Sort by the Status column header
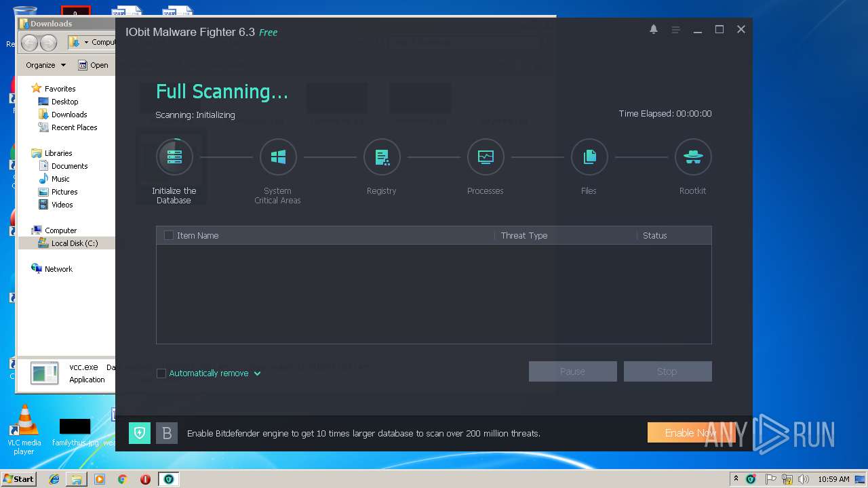Viewport: 868px width, 488px height. [x=655, y=235]
